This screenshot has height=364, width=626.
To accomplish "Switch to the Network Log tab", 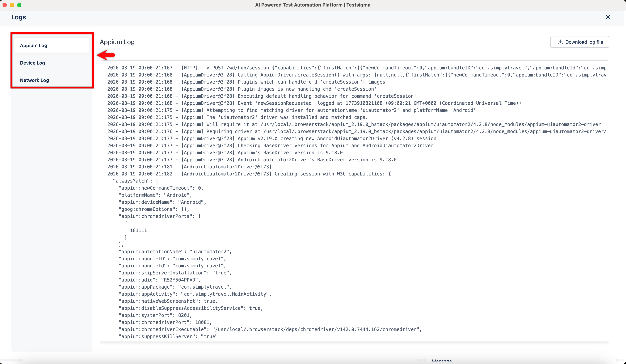I will point(34,80).
